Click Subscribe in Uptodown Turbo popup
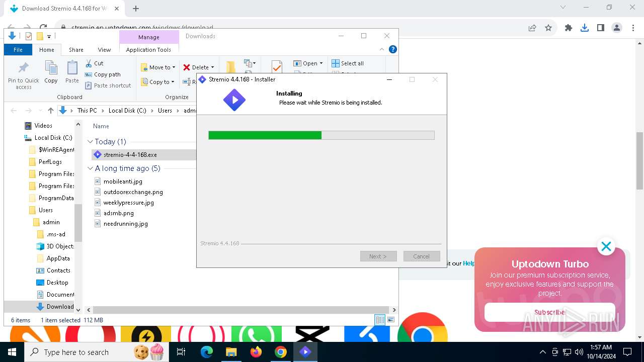 click(550, 312)
